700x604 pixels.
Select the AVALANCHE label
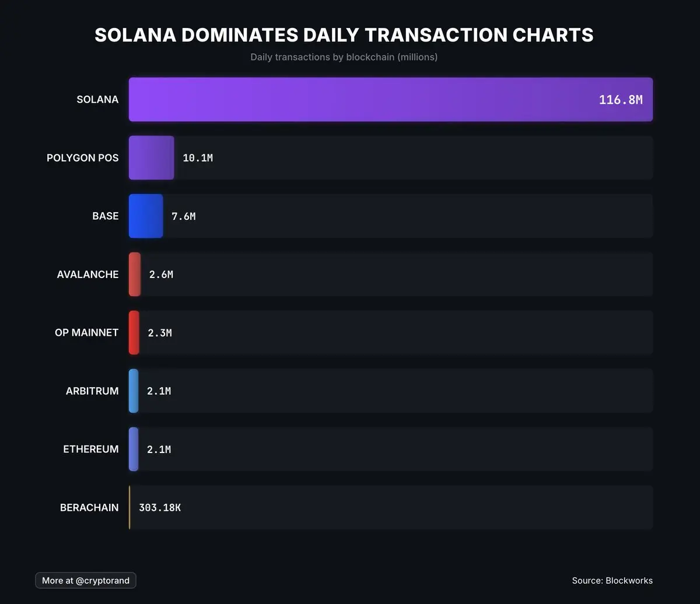click(x=87, y=275)
